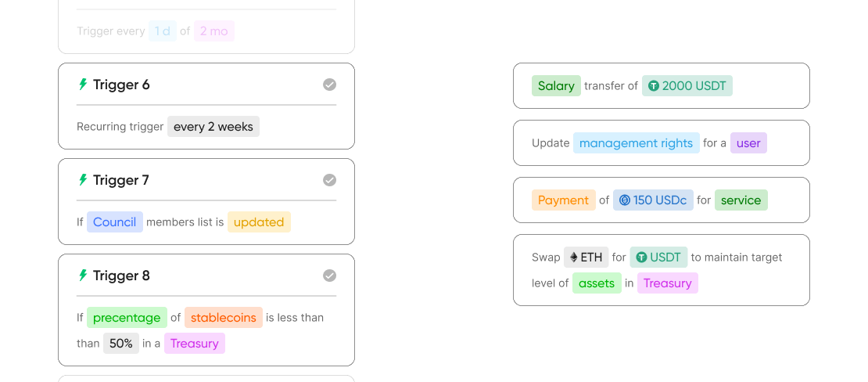Viewport: 868px width, 382px height.
Task: Open the "1 d" interval selector
Action: tap(163, 31)
